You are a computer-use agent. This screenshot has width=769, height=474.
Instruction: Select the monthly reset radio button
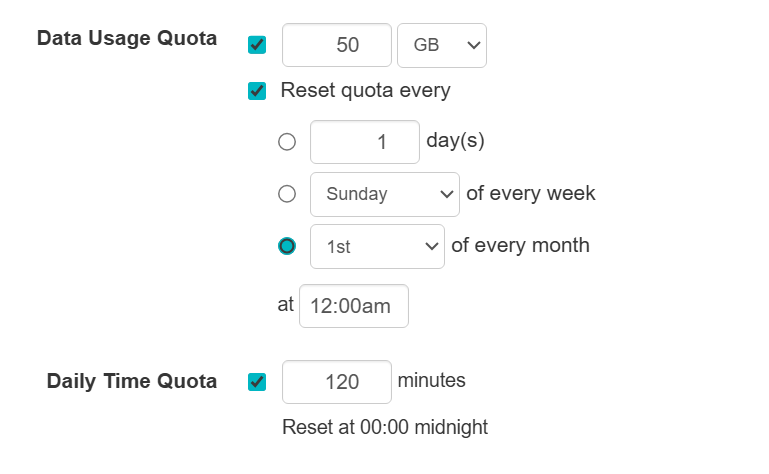pos(287,246)
